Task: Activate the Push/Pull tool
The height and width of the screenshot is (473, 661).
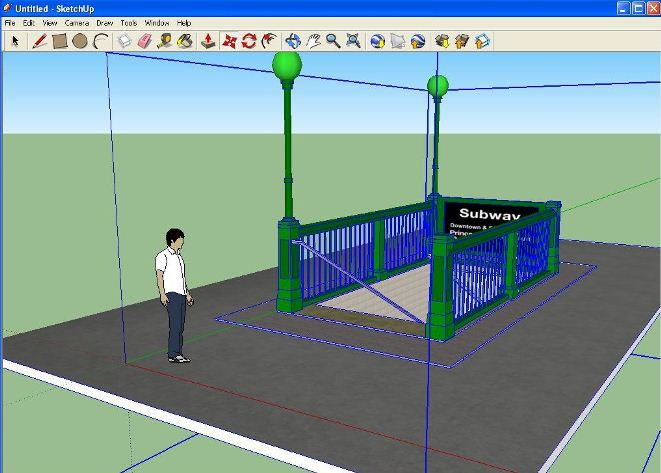Action: [208, 41]
